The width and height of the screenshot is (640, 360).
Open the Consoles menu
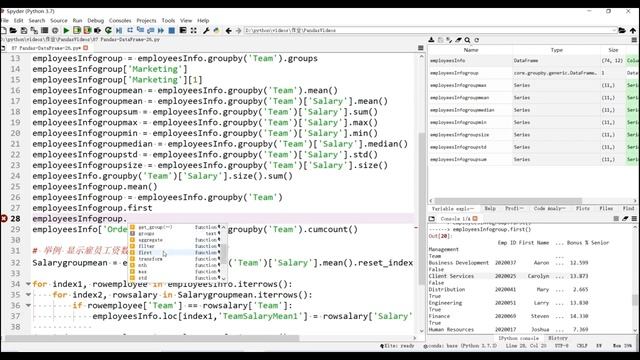click(120, 20)
